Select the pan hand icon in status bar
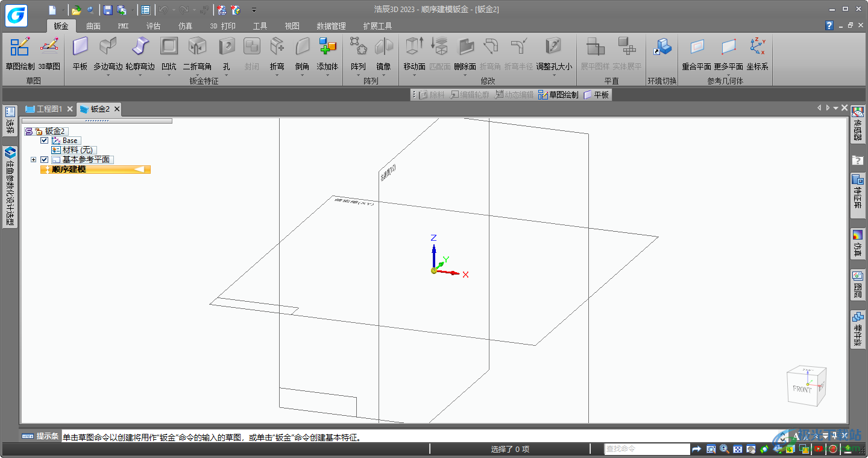Screen dimensions: 868x458 751,449
